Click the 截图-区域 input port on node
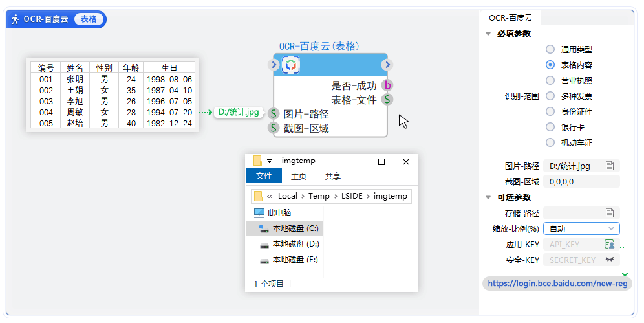The height and width of the screenshot is (323, 644). pyautogui.click(x=274, y=128)
